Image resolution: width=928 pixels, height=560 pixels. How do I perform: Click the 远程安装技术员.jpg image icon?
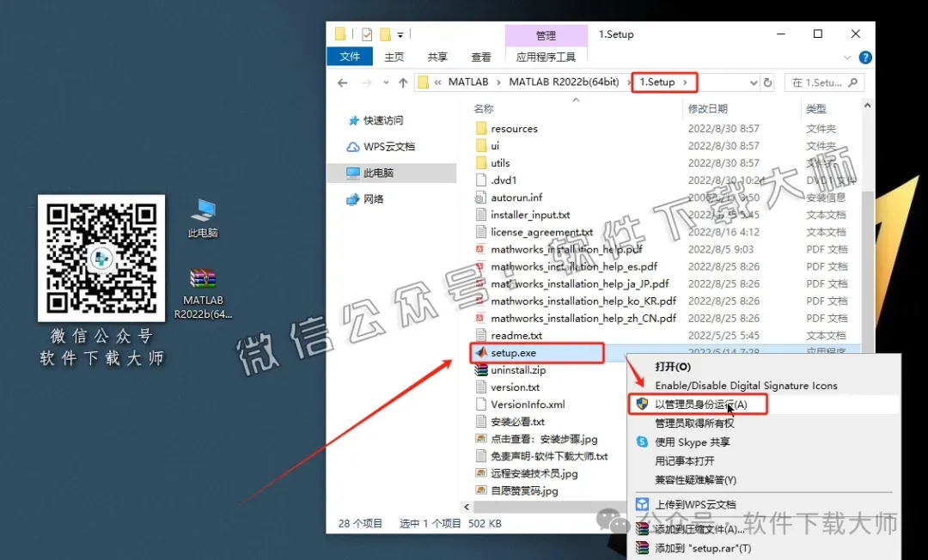tap(481, 473)
